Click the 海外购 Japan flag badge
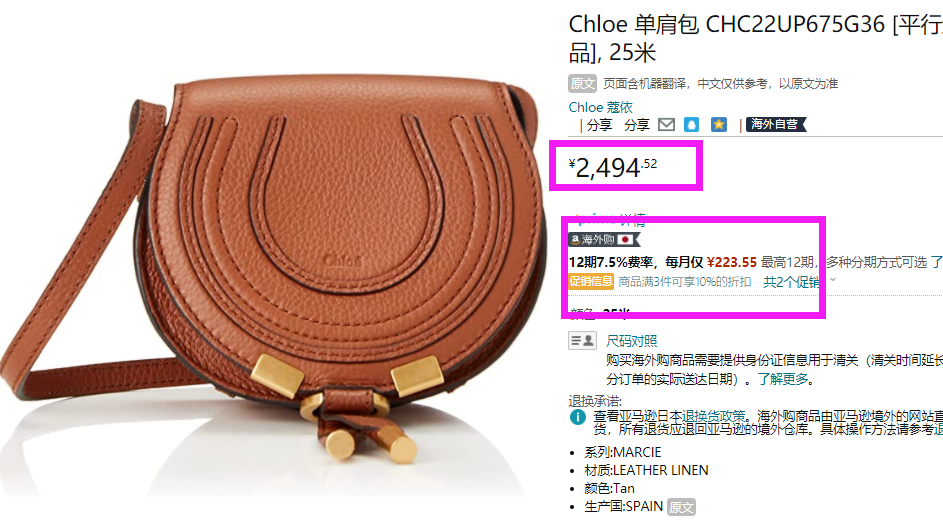943x531 pixels. click(x=604, y=239)
